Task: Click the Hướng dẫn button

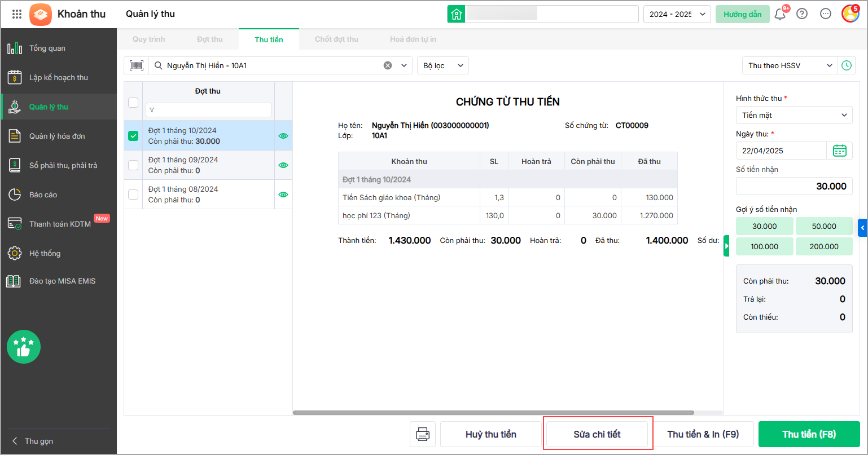Action: [x=743, y=14]
